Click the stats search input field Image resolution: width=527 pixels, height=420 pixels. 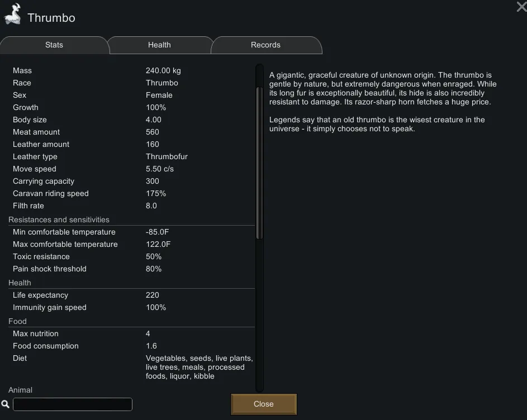73,404
